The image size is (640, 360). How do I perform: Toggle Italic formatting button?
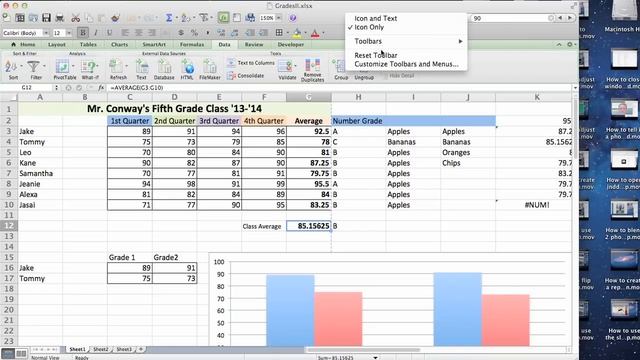96,33
